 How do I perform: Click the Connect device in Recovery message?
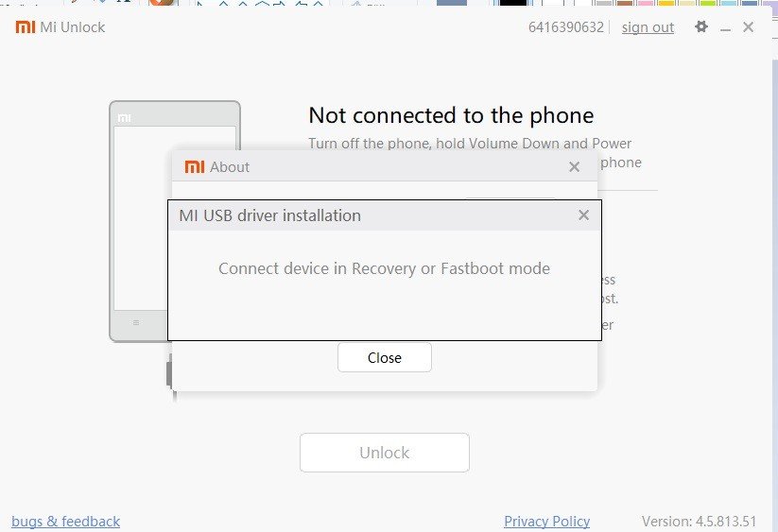point(384,268)
